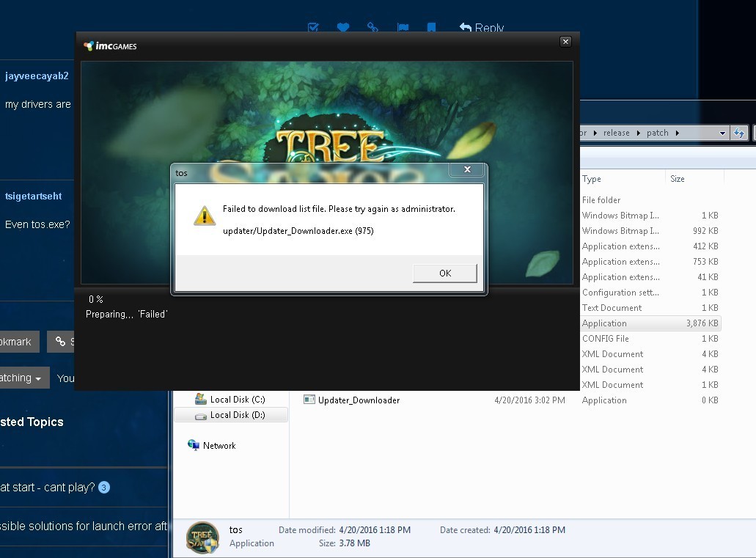The image size is (756, 558).
Task: Flag the forum post with flag icon
Action: (403, 28)
